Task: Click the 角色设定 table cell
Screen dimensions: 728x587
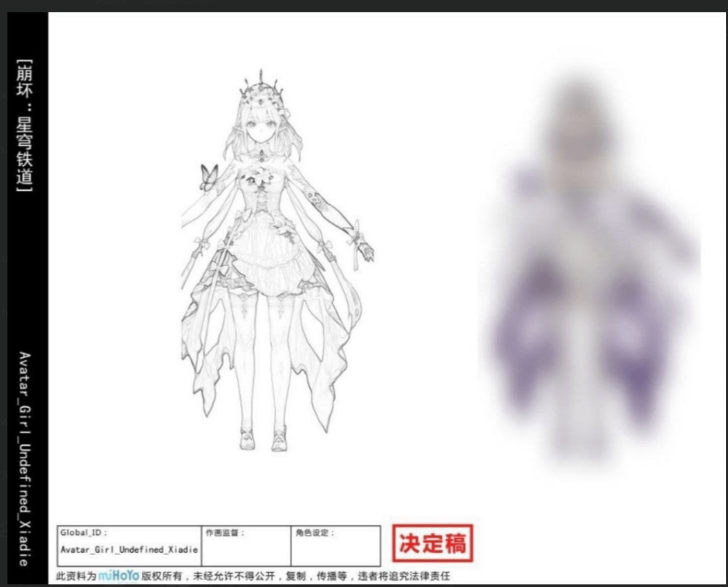Action: click(x=336, y=546)
